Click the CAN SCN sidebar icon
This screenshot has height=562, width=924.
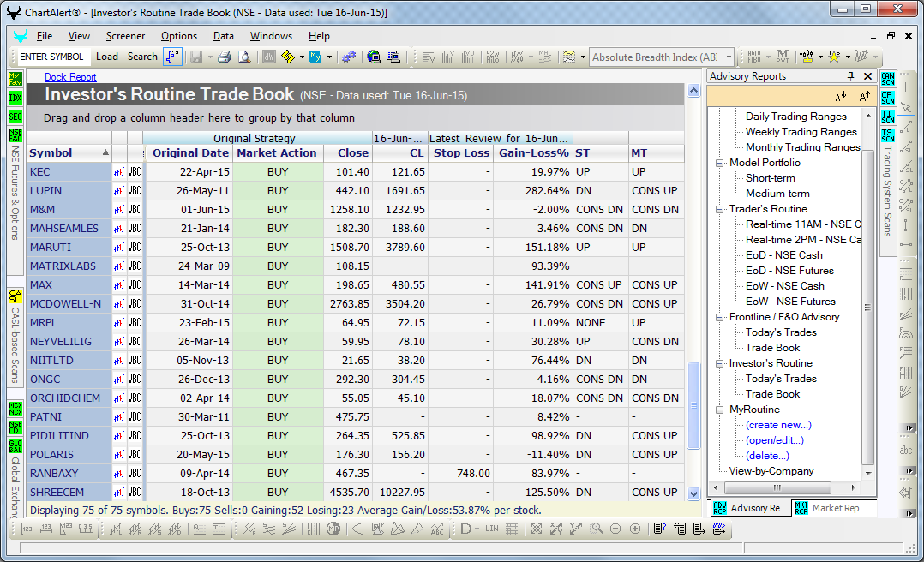pos(888,78)
